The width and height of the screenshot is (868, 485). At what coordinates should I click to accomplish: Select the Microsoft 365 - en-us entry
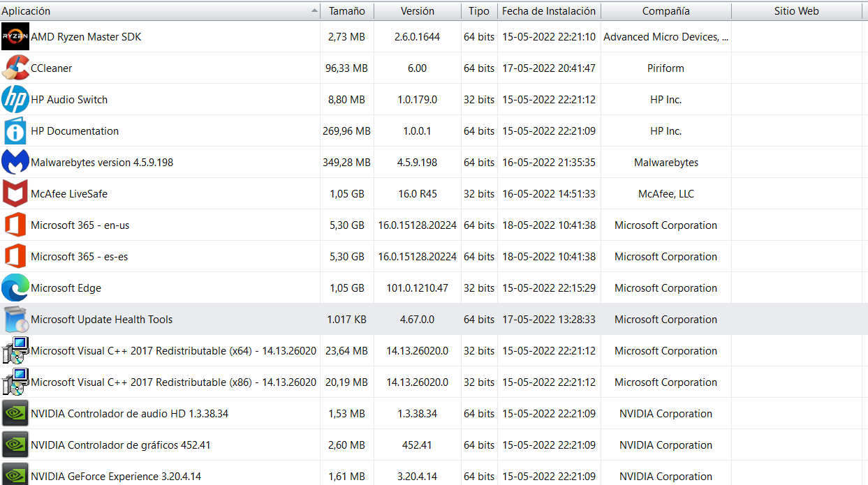(80, 225)
